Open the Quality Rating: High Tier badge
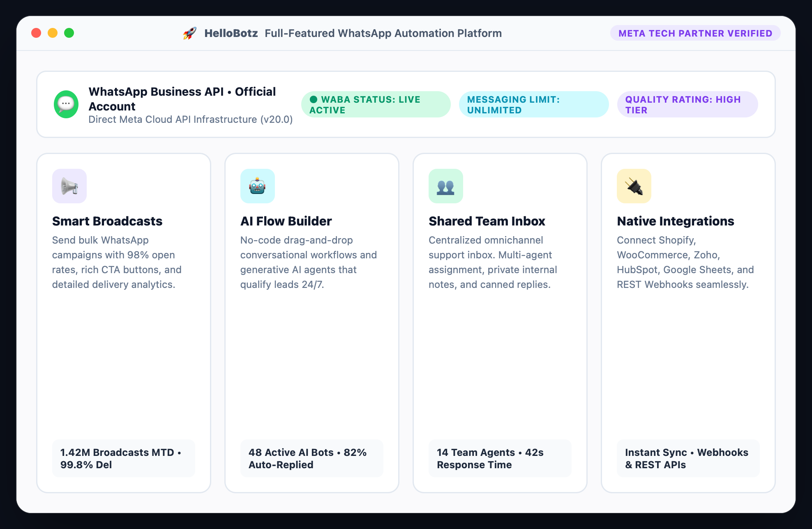The height and width of the screenshot is (529, 812). (x=687, y=104)
